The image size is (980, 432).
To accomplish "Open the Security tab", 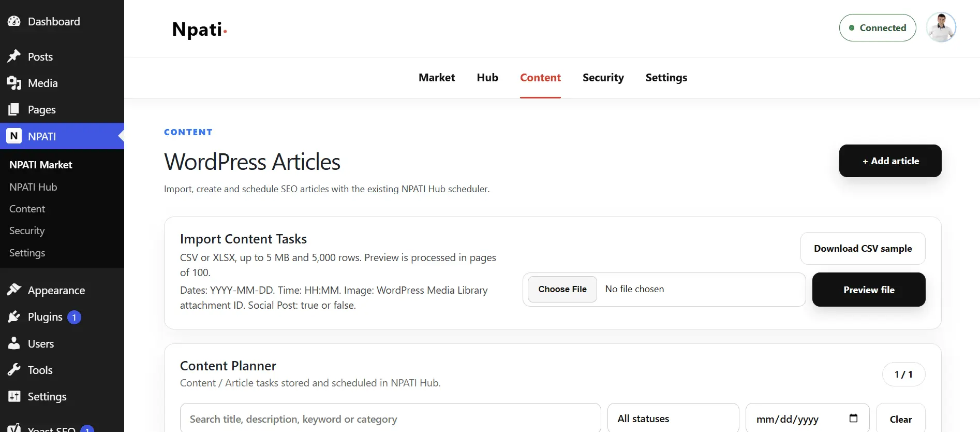I will [x=603, y=78].
